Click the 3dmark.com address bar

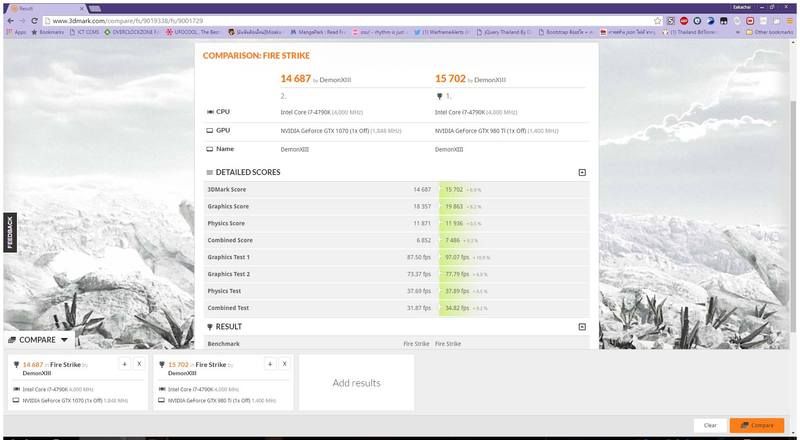[x=347, y=21]
